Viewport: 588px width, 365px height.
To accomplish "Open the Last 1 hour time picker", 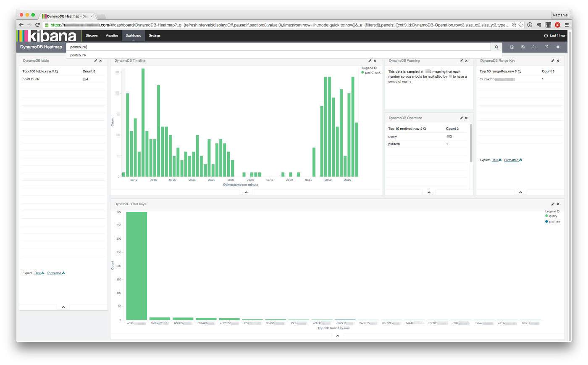I will coord(558,35).
